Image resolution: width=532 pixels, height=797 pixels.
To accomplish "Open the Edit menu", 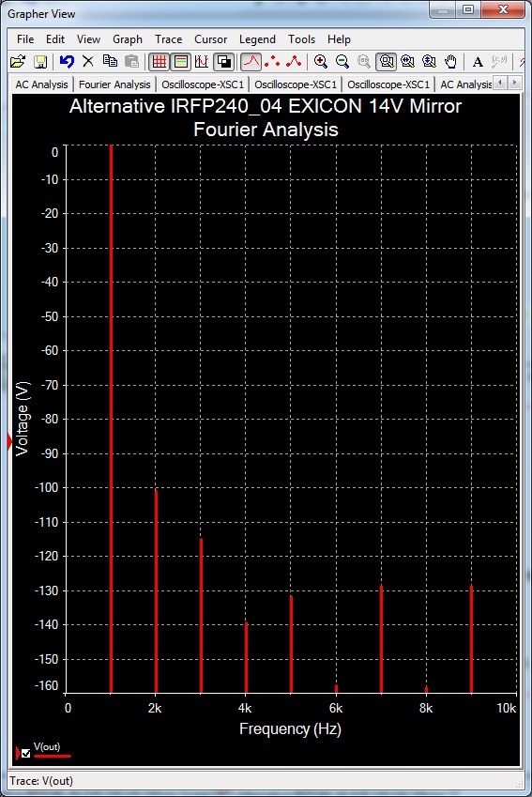I will pyautogui.click(x=55, y=39).
